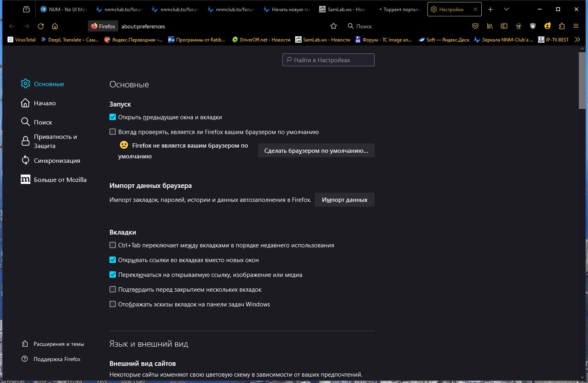
Task: Open the Library icon in the toolbar
Action: (489, 26)
